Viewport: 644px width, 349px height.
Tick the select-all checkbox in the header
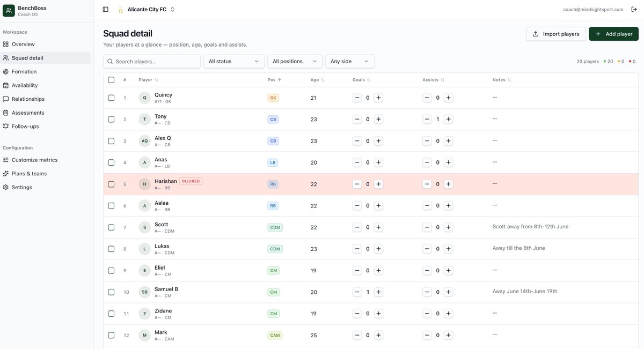coord(111,80)
